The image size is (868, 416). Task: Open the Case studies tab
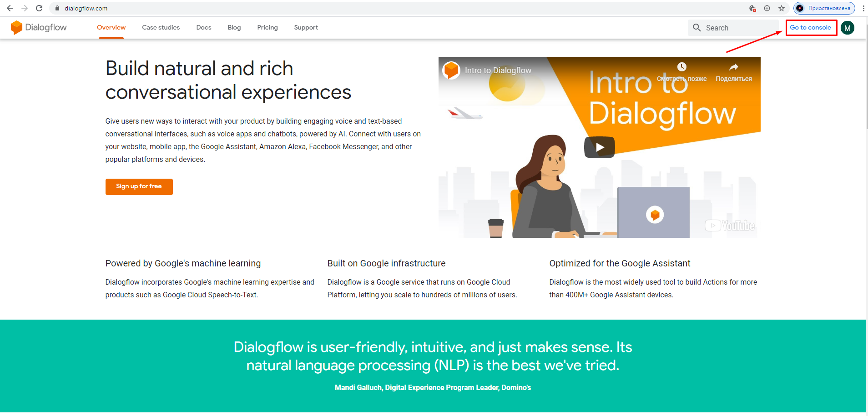click(x=161, y=27)
